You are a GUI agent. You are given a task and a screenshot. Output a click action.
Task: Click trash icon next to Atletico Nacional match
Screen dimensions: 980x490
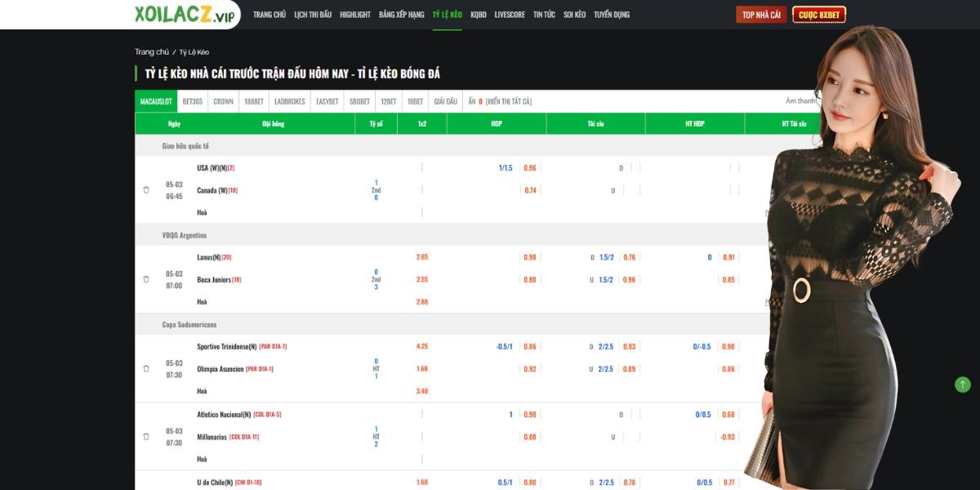[x=145, y=434]
